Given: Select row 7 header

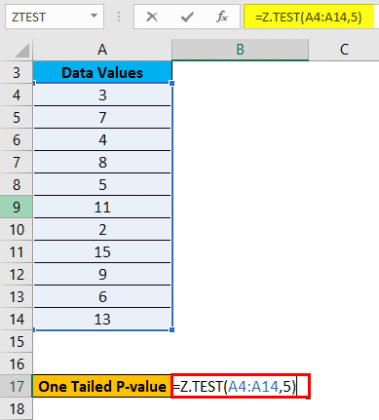Looking at the screenshot, I should (16, 162).
